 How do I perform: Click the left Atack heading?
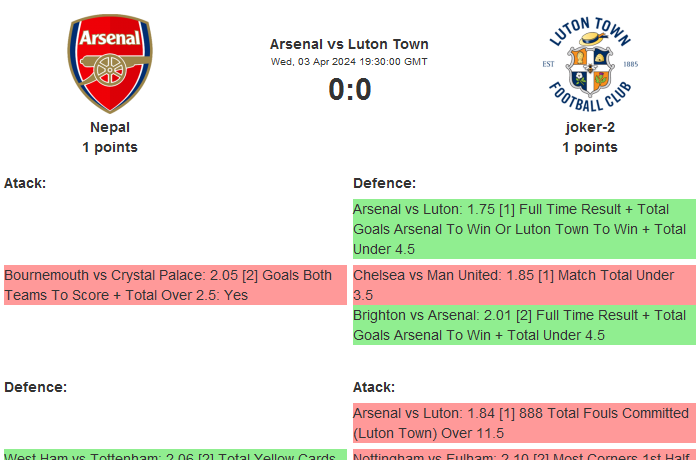point(25,183)
